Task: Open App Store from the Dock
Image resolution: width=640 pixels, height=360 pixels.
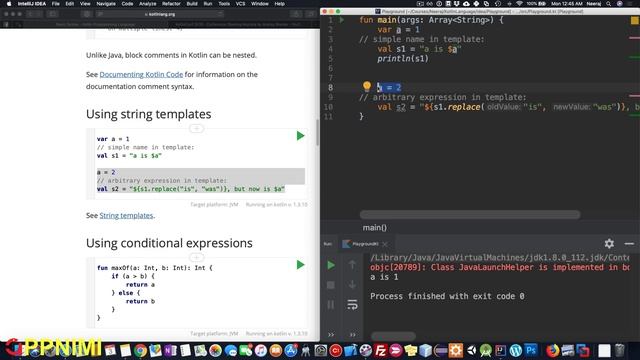Action: [x=291, y=351]
